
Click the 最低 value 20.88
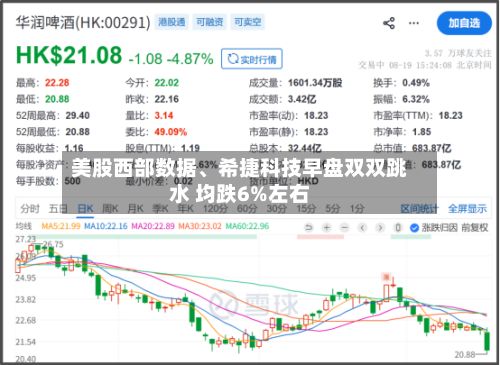coord(57,99)
